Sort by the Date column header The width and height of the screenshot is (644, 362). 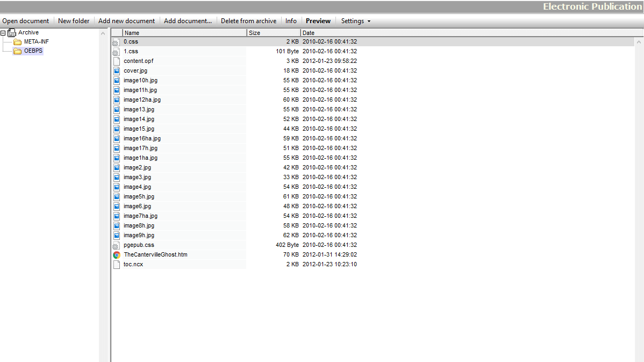click(472, 33)
